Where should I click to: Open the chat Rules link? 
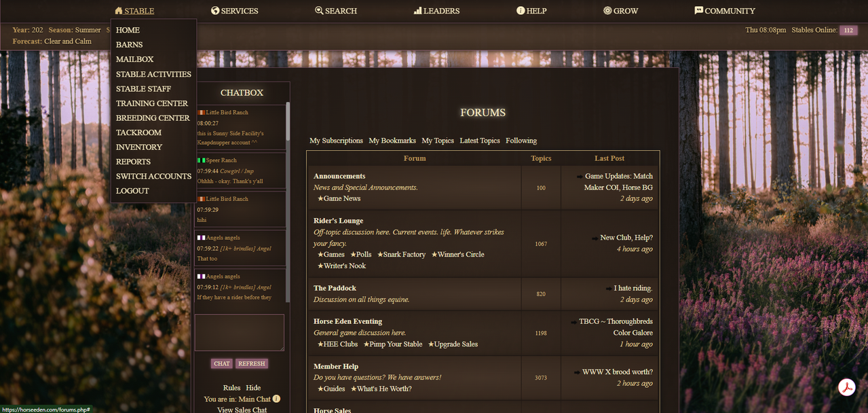click(x=231, y=388)
